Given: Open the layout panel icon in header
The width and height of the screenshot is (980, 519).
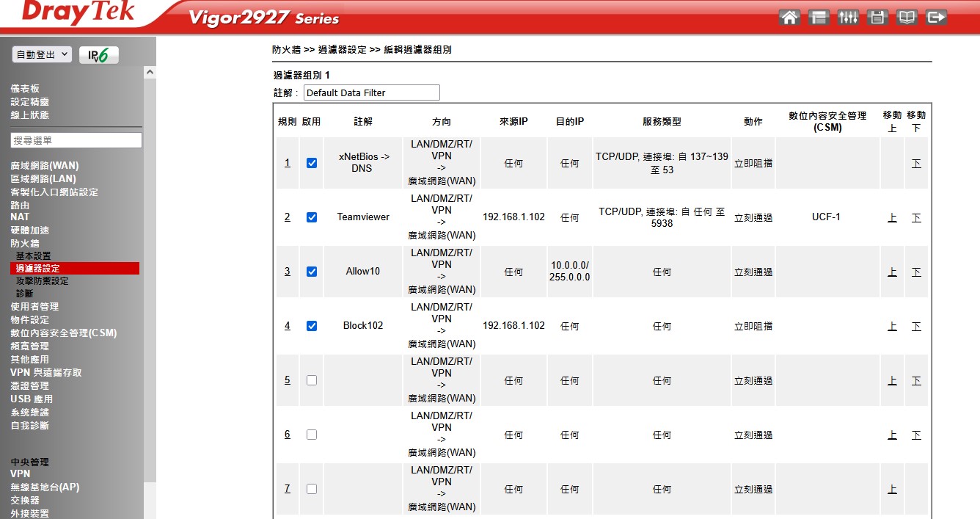Looking at the screenshot, I should (819, 18).
